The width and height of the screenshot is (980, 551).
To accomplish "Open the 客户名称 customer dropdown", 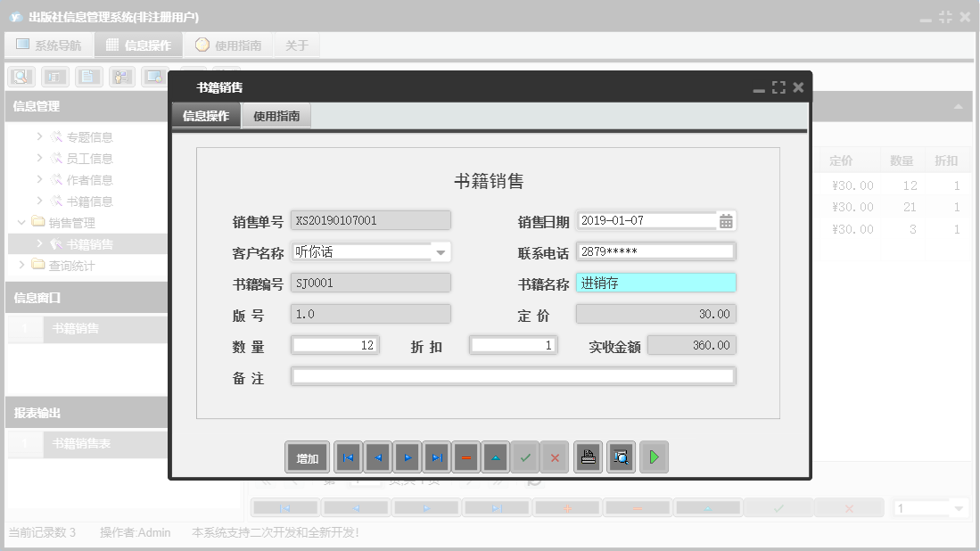I will 441,252.
